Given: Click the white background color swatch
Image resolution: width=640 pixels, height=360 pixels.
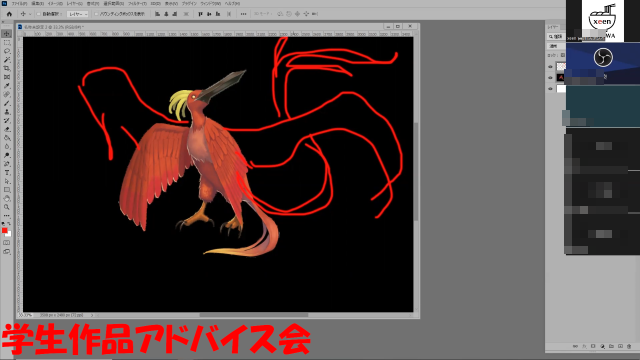Looking at the screenshot, I should 9,234.
